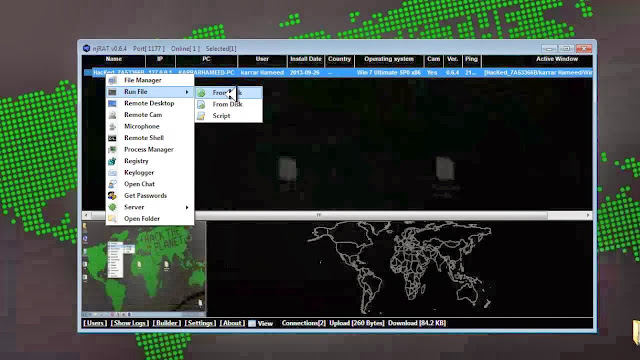Click the Open Folder icon
Image resolution: width=640 pixels, height=360 pixels.
(113, 219)
